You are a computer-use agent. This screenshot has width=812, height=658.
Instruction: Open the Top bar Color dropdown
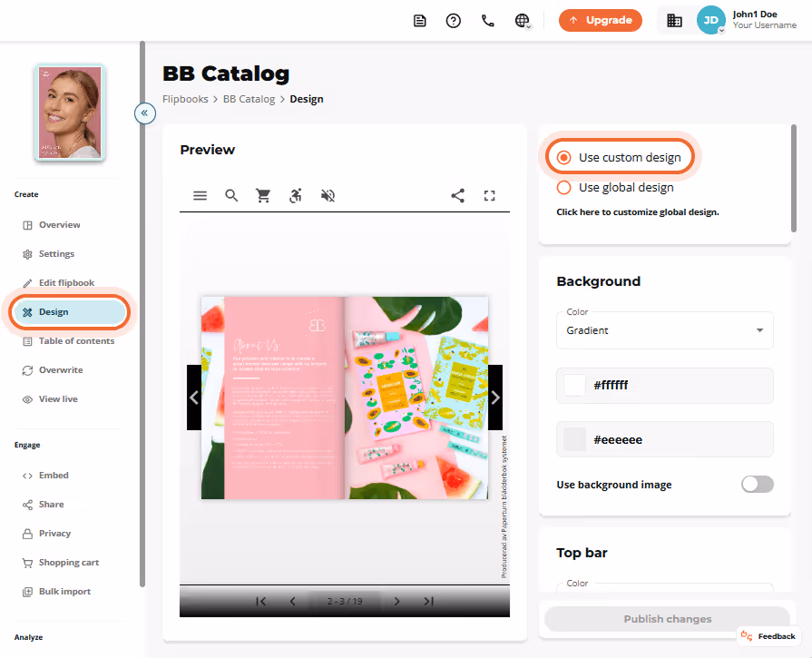click(665, 587)
